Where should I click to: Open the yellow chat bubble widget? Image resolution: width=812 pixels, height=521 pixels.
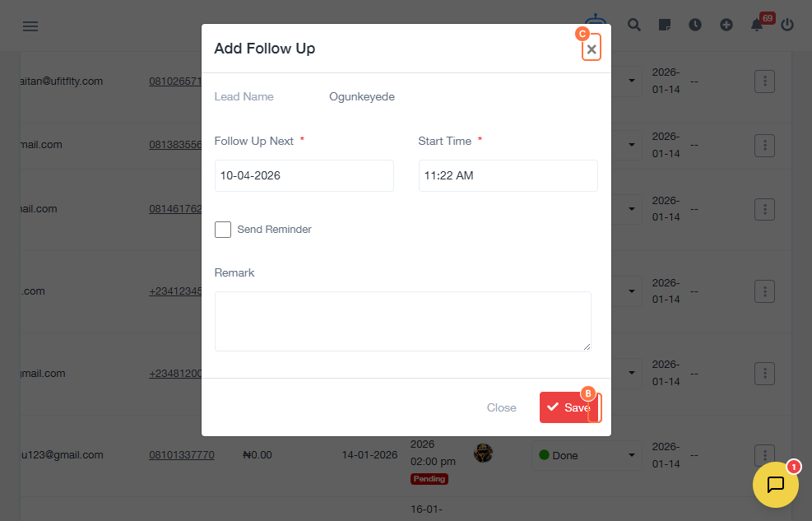pos(775,485)
